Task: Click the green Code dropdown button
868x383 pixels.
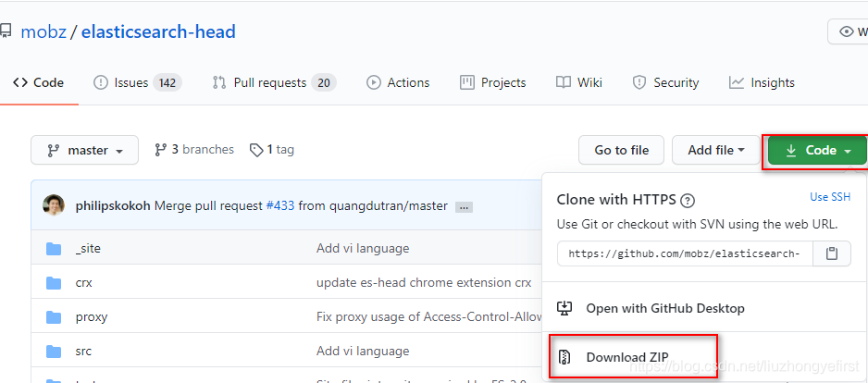Action: 818,150
